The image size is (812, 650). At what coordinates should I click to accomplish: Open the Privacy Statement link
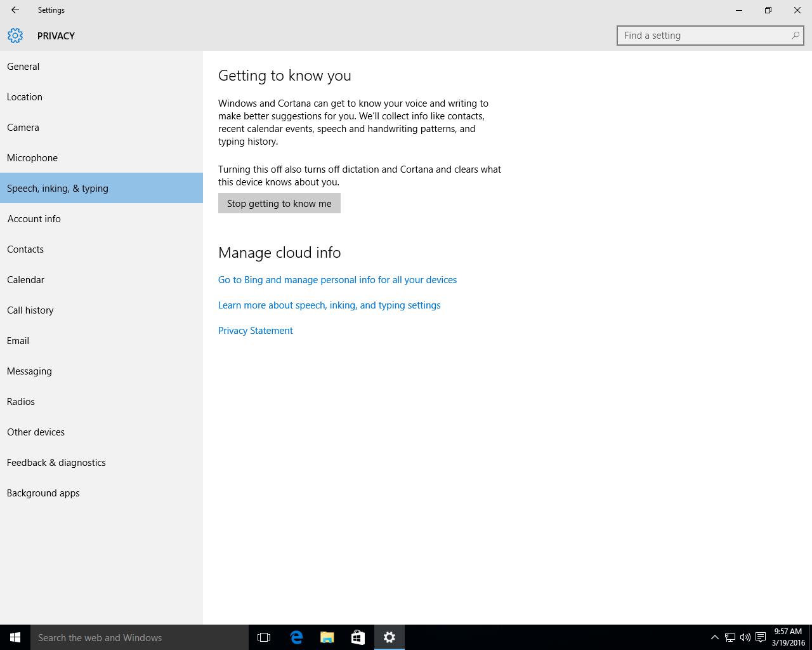click(x=256, y=331)
